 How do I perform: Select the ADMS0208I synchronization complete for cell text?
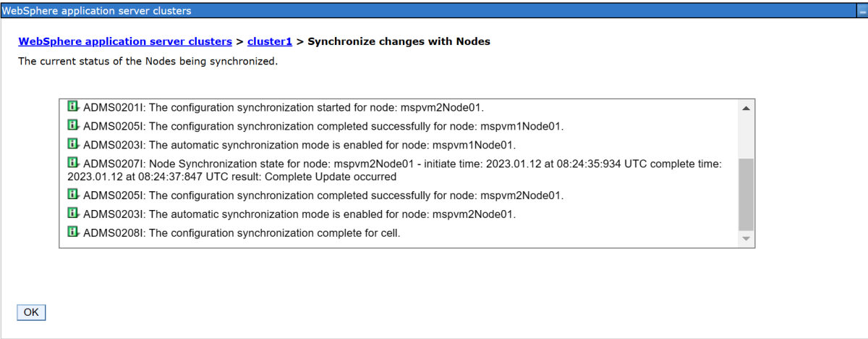click(242, 233)
